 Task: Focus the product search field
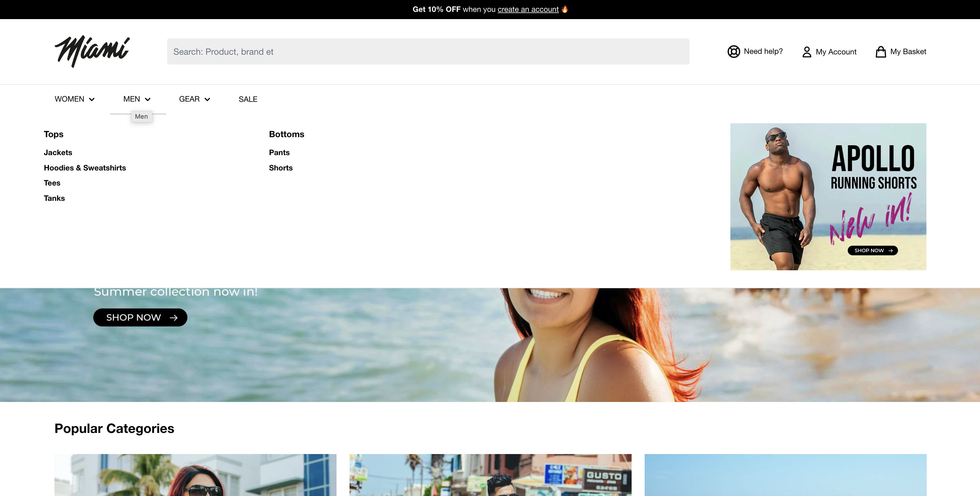pos(428,52)
